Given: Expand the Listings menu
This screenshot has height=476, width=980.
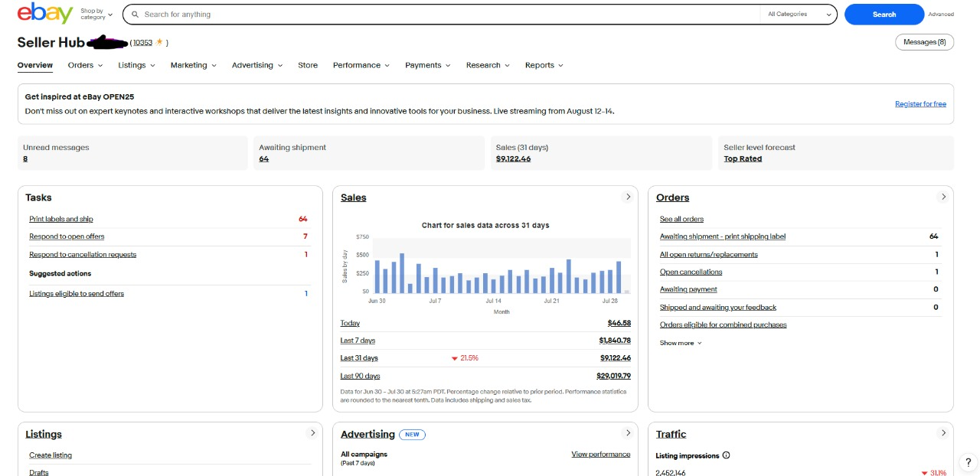Looking at the screenshot, I should coord(136,65).
